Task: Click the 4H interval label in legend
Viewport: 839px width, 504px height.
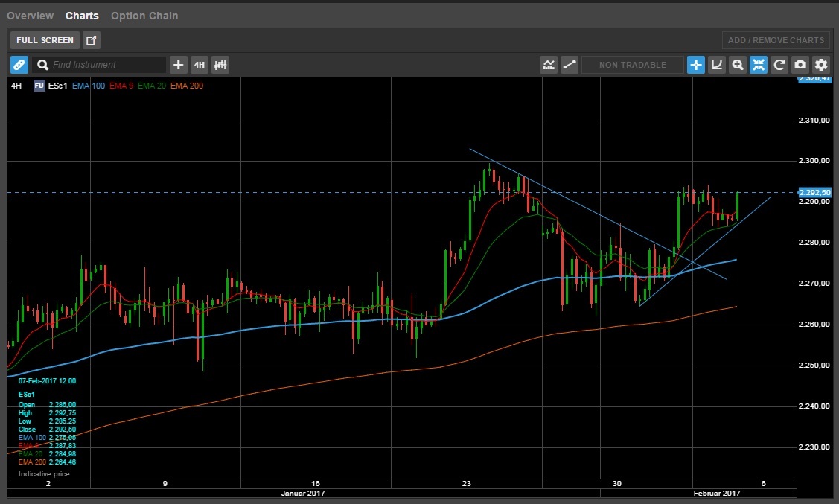Action: coord(16,86)
